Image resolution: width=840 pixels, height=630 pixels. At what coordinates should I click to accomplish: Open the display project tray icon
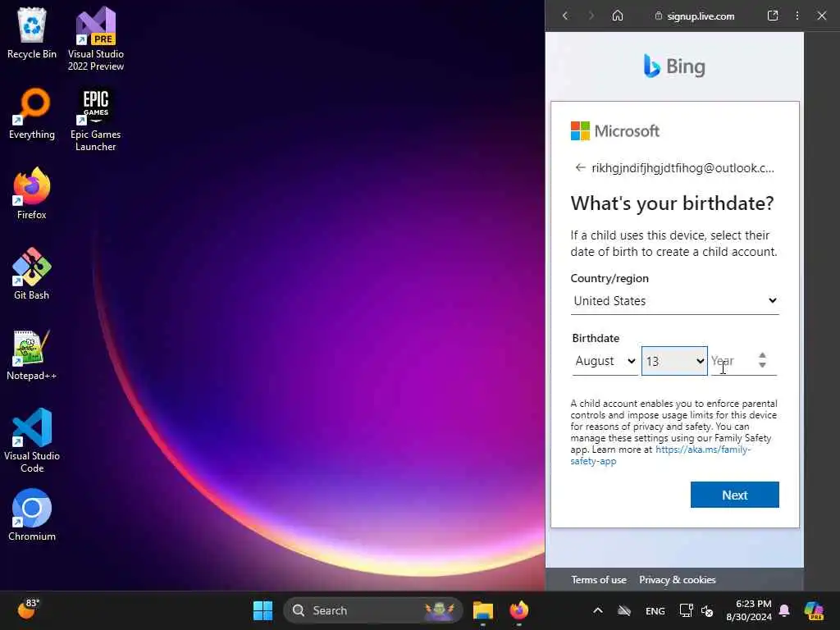[x=686, y=610]
